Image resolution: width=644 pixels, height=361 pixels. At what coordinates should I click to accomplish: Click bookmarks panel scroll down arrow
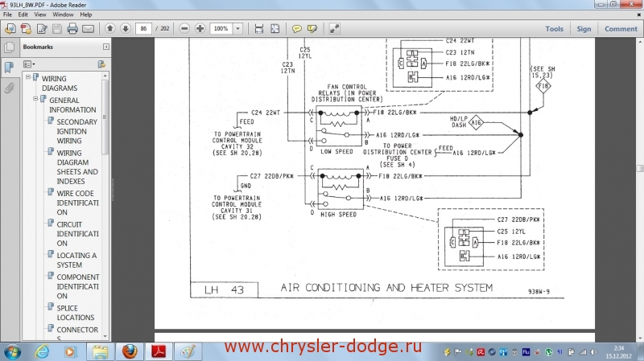pos(105,336)
